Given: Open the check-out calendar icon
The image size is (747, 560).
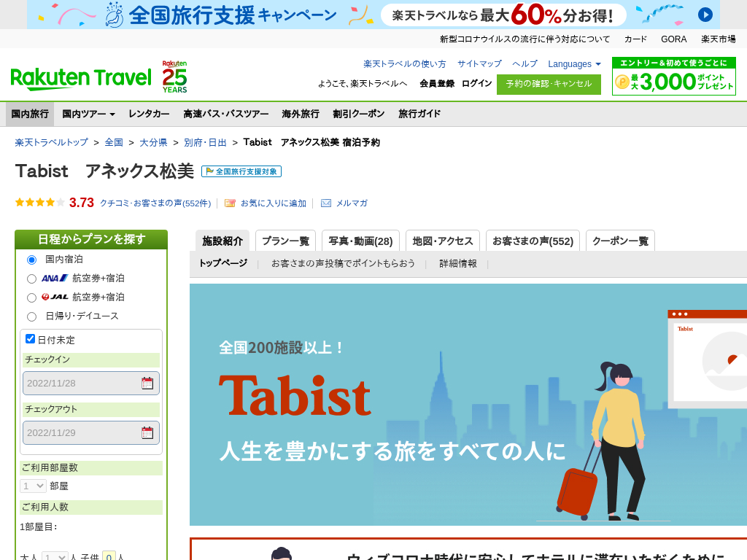Looking at the screenshot, I should pos(147,432).
